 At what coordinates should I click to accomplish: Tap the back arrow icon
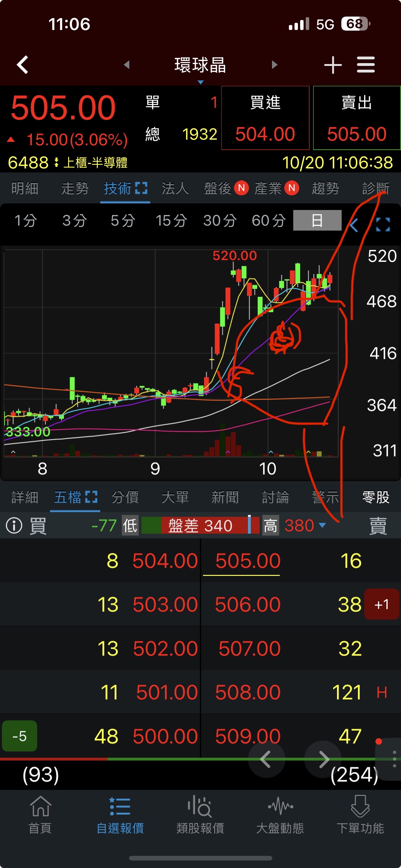[22, 65]
